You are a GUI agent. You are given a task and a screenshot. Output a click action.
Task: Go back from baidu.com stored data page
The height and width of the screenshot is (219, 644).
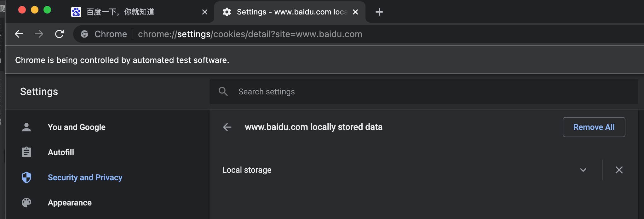[x=227, y=127]
